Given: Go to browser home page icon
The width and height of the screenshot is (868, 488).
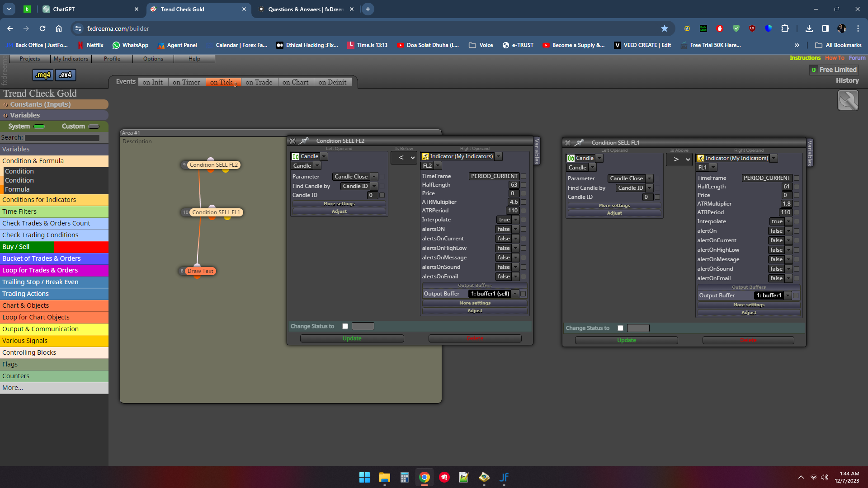Looking at the screenshot, I should tap(59, 28).
